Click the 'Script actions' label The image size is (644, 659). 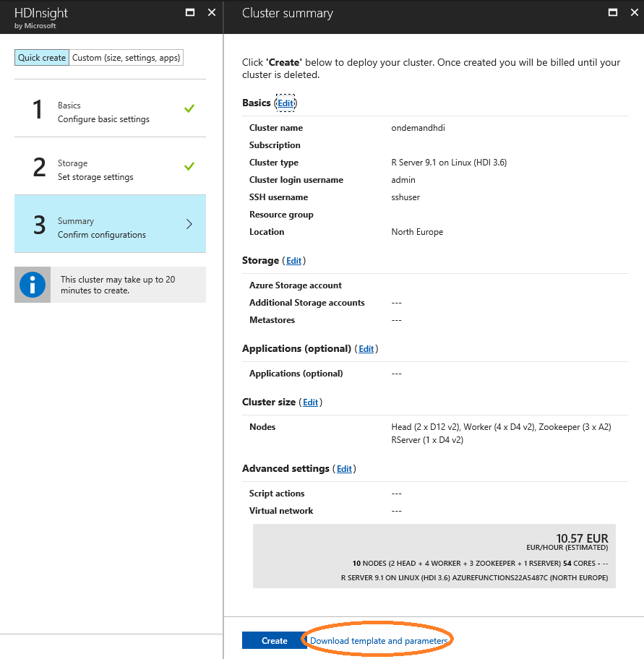click(x=277, y=494)
